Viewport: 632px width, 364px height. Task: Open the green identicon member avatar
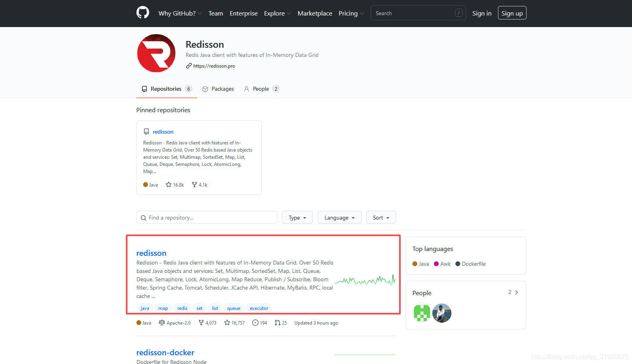[422, 313]
